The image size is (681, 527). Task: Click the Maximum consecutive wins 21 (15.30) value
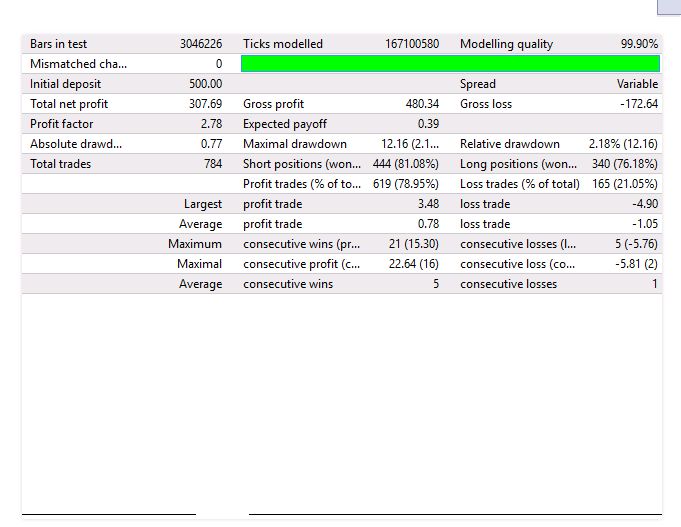click(414, 244)
